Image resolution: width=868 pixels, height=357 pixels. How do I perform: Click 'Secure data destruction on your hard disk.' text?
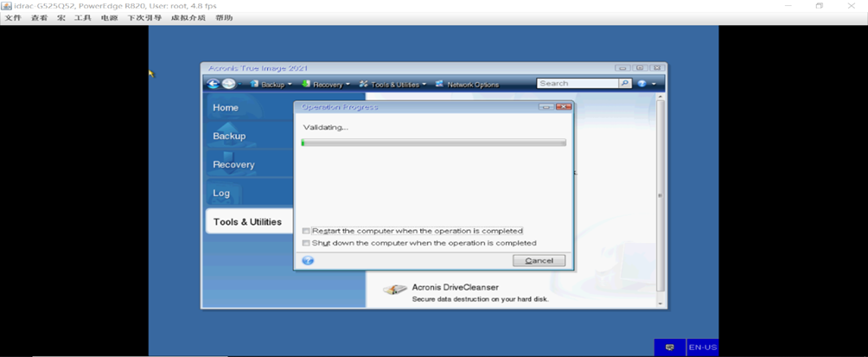click(481, 299)
